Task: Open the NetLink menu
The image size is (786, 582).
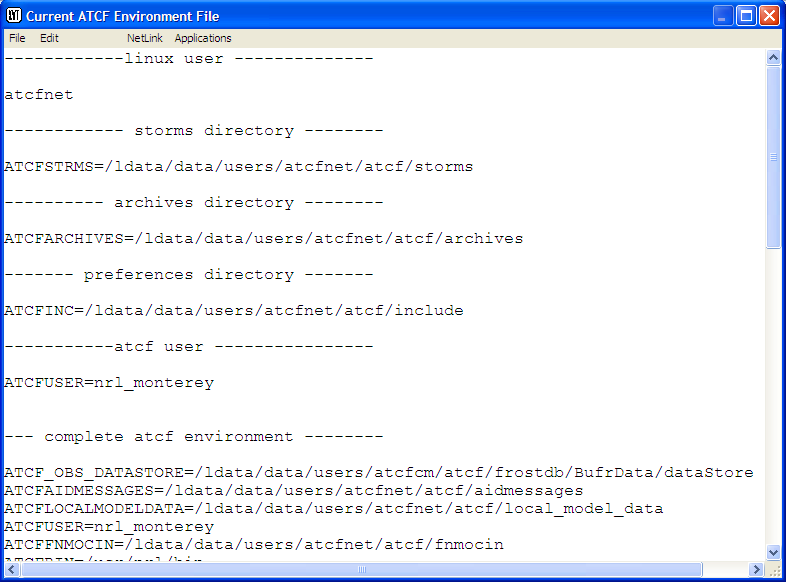Action: 144,38
